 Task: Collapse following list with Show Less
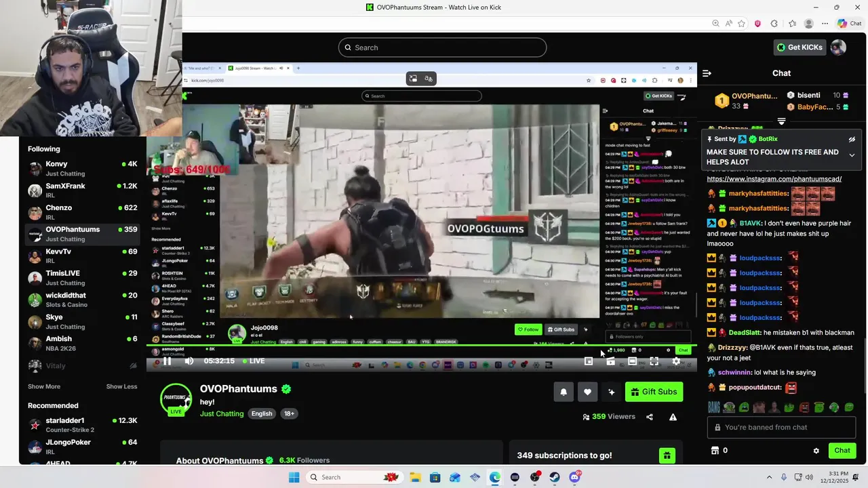click(x=121, y=386)
